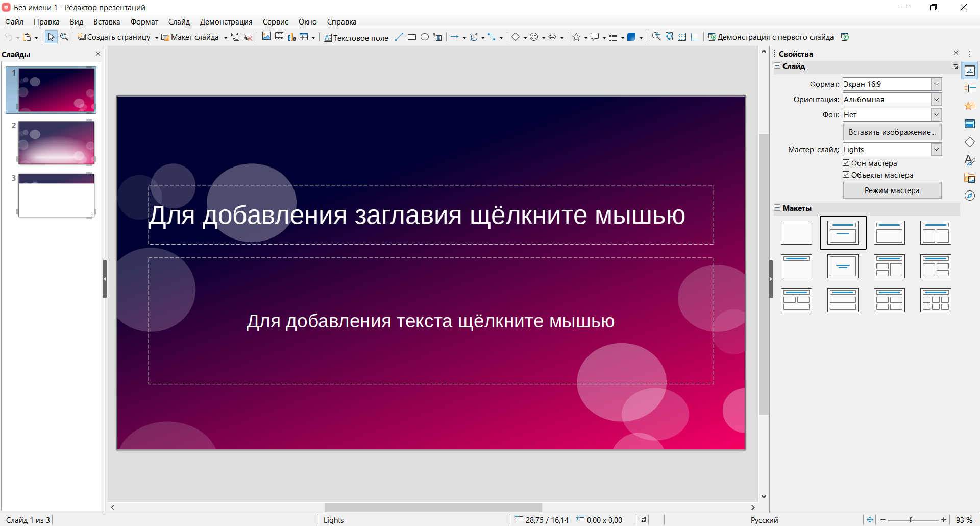Click the vertical text box icon
Image resolution: width=980 pixels, height=526 pixels.
437,37
